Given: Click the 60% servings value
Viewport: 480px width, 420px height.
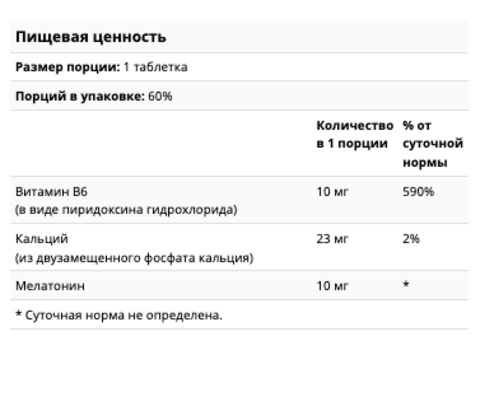Looking at the screenshot, I should point(160,96).
